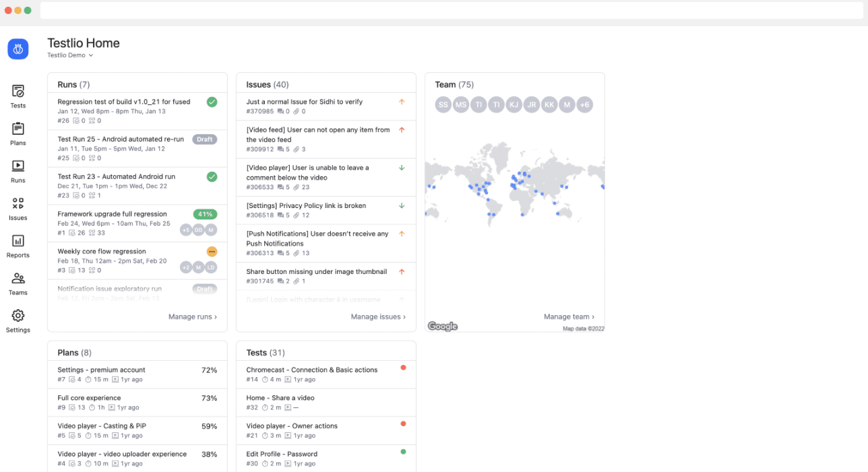
Task: Click the MS team avatar
Action: tap(461, 104)
